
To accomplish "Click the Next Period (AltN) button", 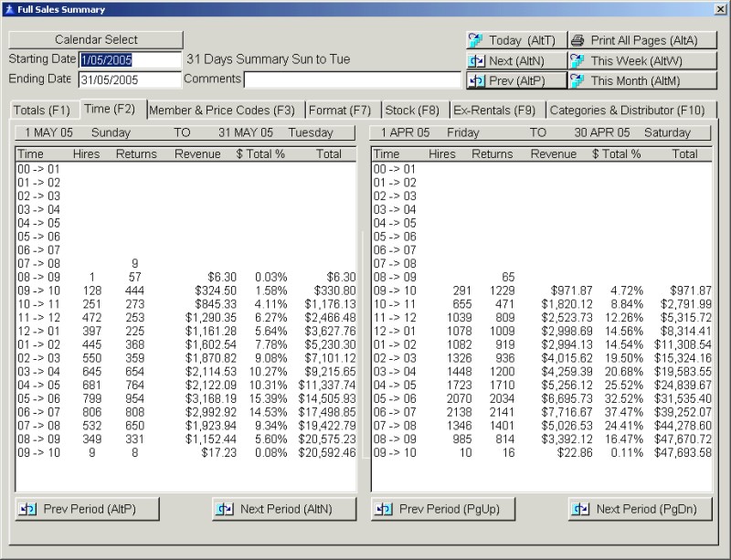I will coord(284,509).
